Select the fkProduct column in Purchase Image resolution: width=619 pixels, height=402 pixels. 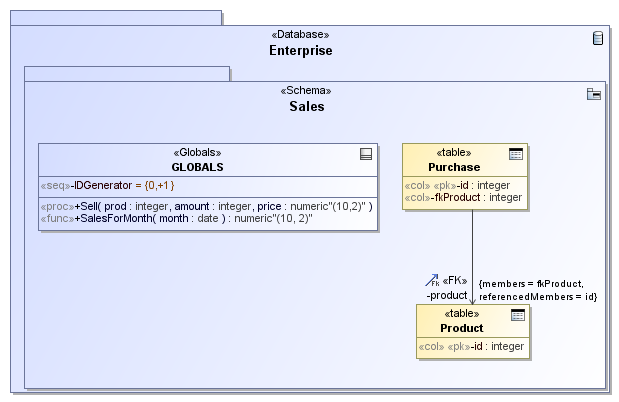pyautogui.click(x=463, y=197)
